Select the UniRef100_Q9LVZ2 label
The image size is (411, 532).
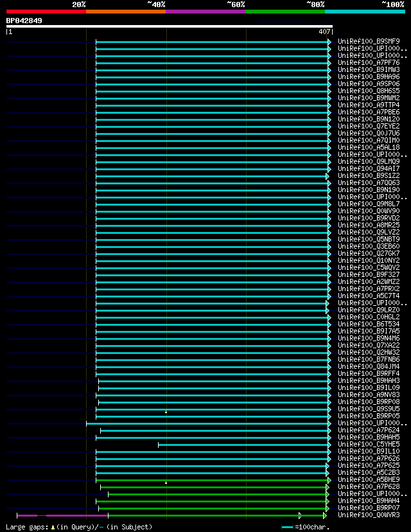click(369, 233)
